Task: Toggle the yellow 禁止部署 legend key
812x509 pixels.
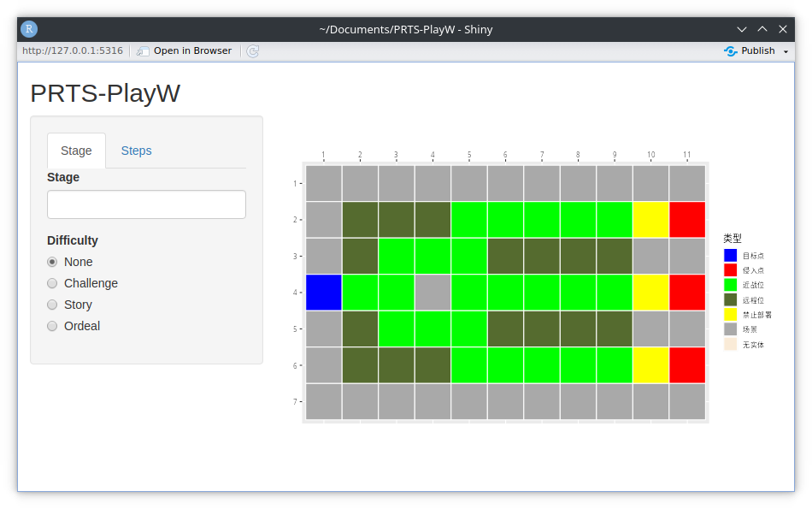Action: 728,314
